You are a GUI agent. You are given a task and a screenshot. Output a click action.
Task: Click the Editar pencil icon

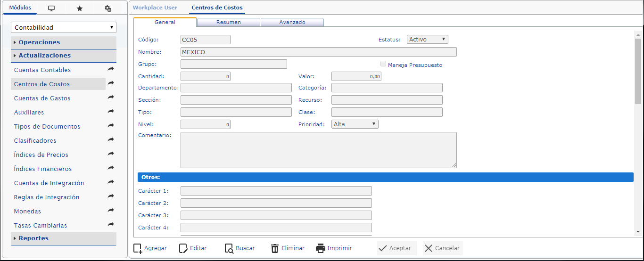tap(183, 248)
